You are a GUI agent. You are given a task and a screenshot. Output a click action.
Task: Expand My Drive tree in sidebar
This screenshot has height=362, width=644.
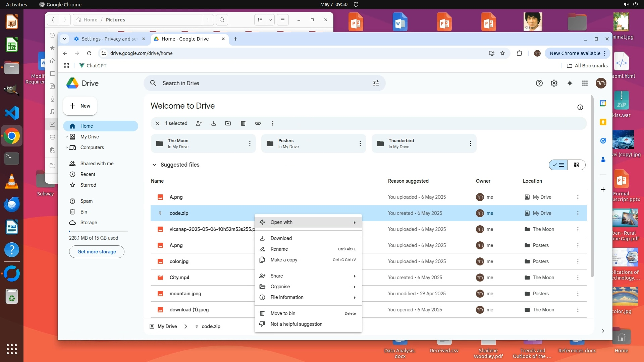click(67, 137)
